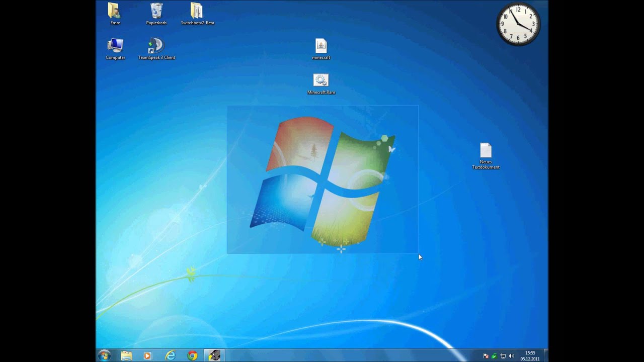Image resolution: width=644 pixels, height=362 pixels.
Task: Select the TeamSpeak 3 Client shortcut
Action: pos(156,49)
